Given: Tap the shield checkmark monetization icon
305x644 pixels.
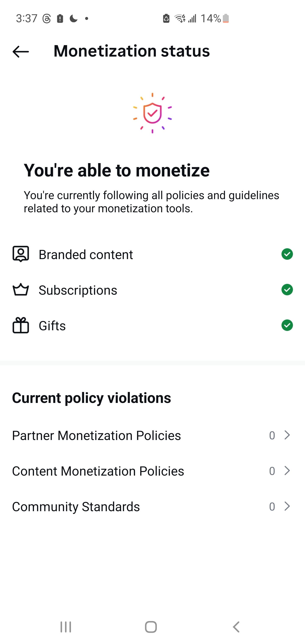Looking at the screenshot, I should [x=152, y=113].
